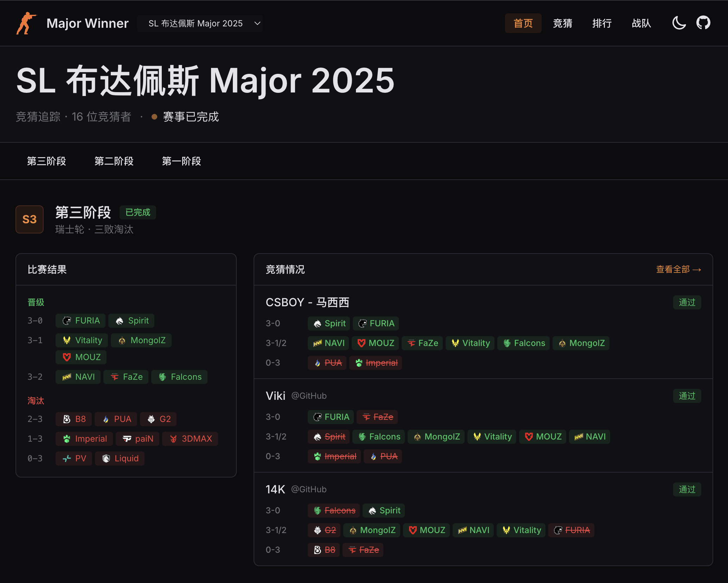Open Viki's @GitHub profile link

[x=308, y=396]
